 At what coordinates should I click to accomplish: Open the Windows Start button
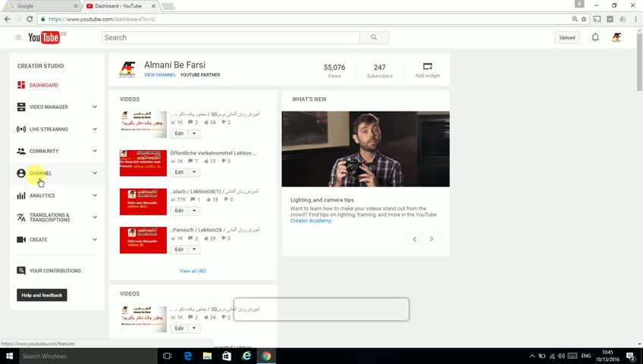point(9,356)
